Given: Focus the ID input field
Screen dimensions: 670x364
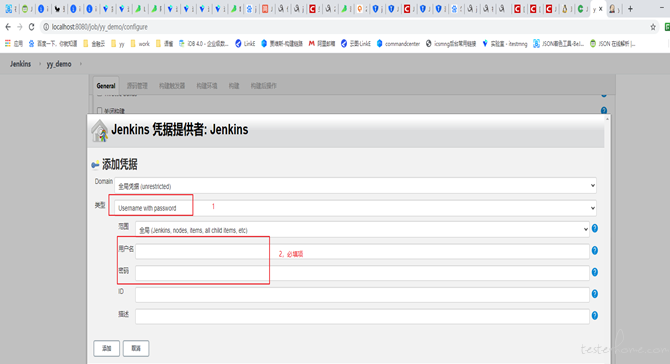Looking at the screenshot, I should pyautogui.click(x=362, y=295).
